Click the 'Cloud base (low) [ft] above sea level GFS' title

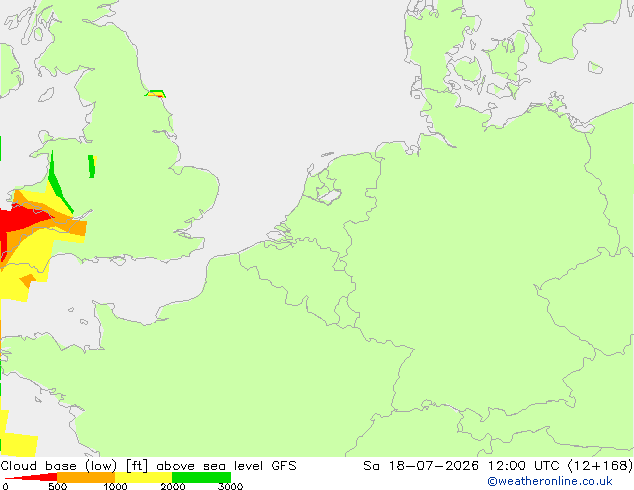(148, 466)
